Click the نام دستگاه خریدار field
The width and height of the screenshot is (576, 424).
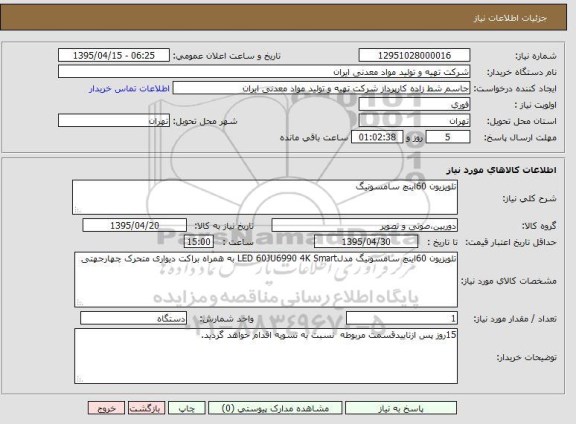tap(264, 72)
